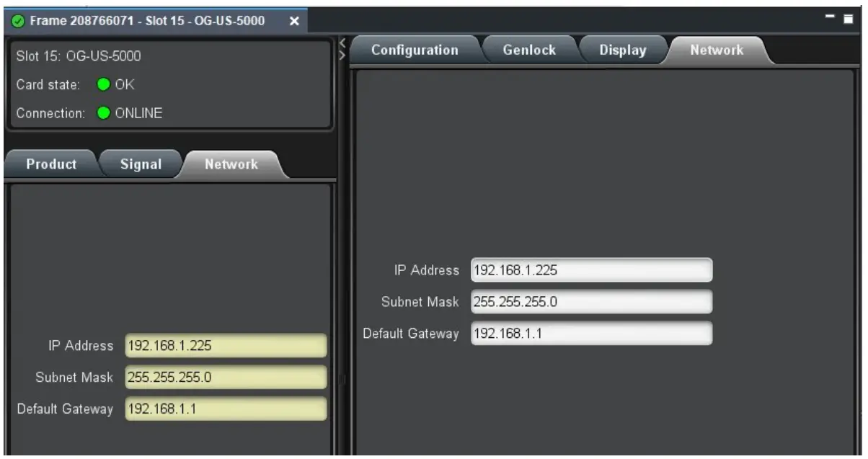Click the right panel 'Subnet Mask' label
The width and height of the screenshot is (868, 459).
420,302
